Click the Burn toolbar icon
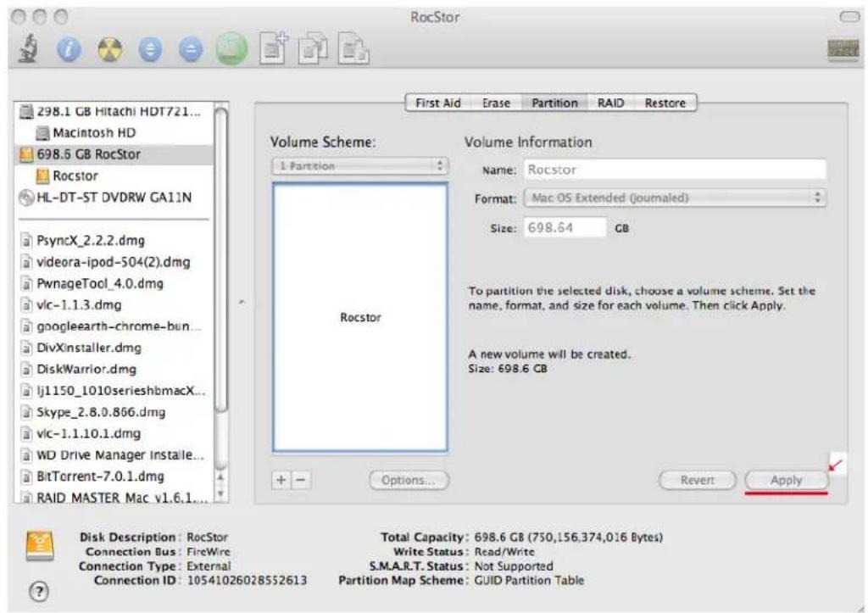This screenshot has width=868, height=613. 109,50
